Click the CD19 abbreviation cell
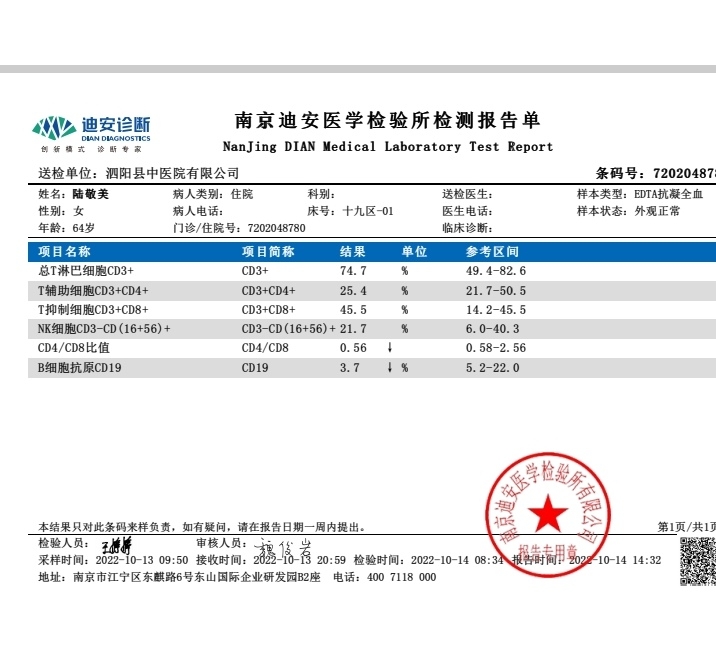Image resolution: width=716 pixels, height=657 pixels. [255, 368]
